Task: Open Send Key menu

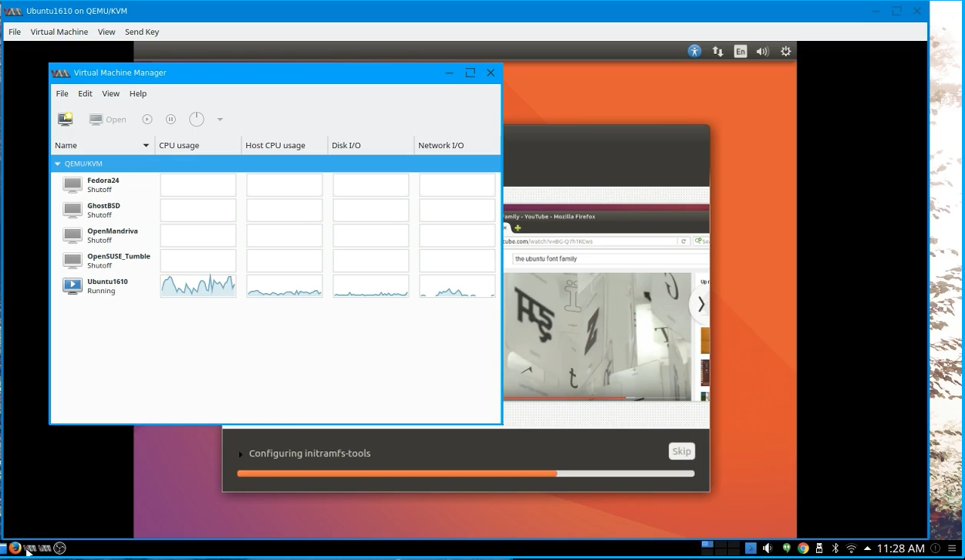Action: pos(142,32)
